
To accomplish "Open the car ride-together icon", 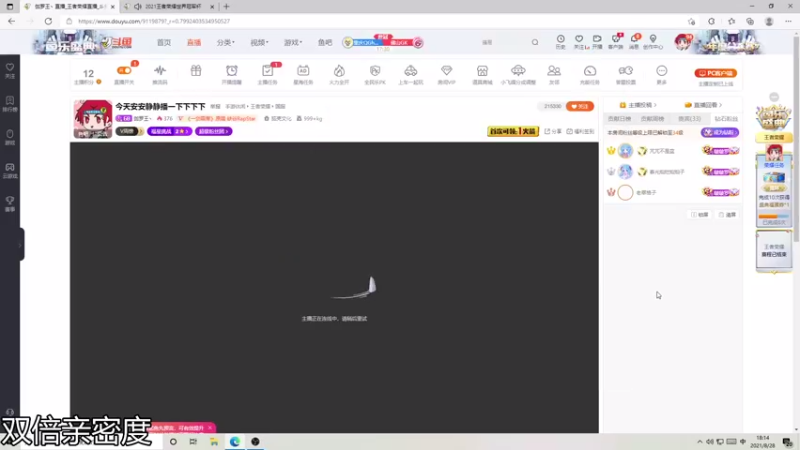I will [411, 70].
